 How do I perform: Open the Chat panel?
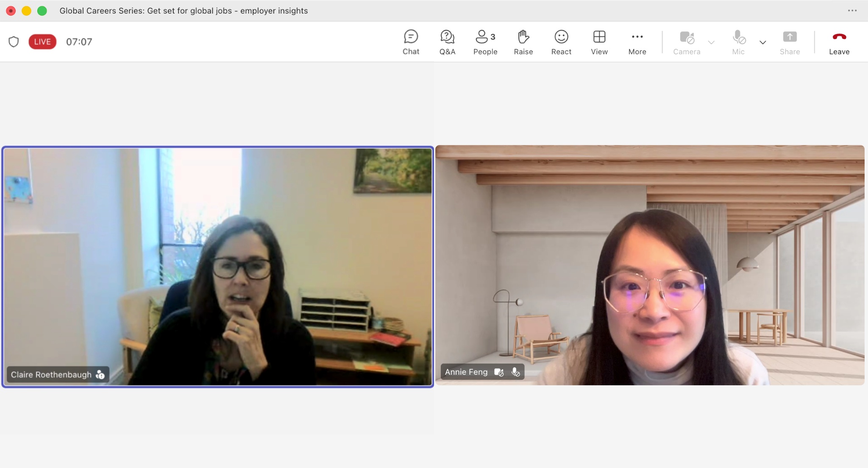[x=410, y=42]
